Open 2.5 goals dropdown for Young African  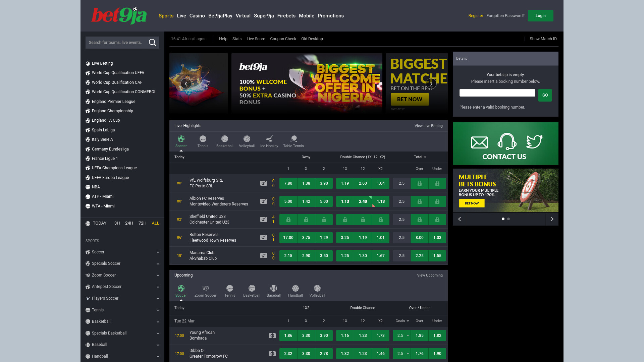click(x=402, y=336)
